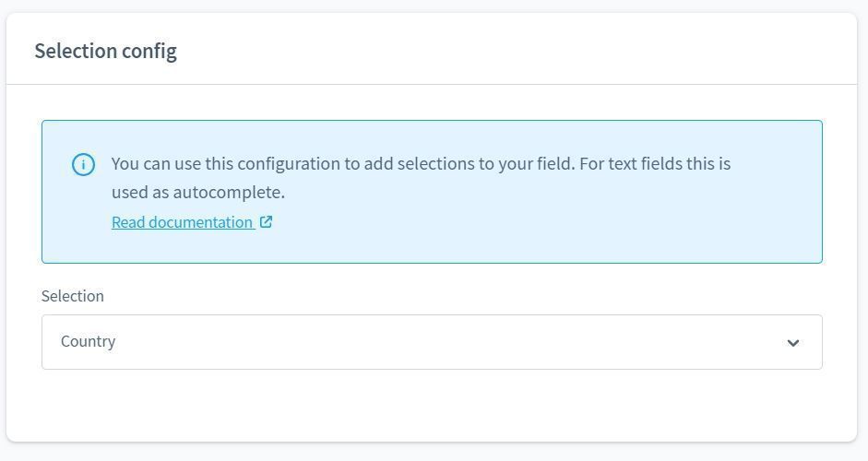The image size is (868, 461).
Task: Click the Country value text
Action: 89,341
